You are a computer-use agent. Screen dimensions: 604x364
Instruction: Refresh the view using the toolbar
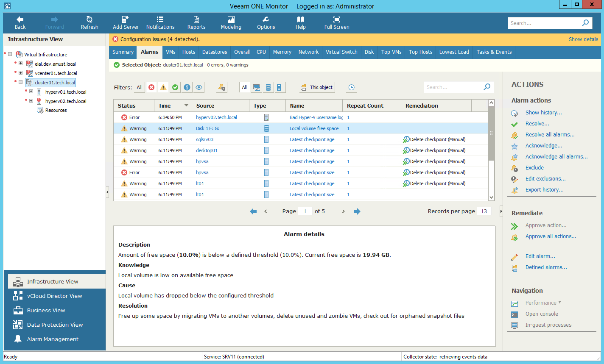click(x=89, y=23)
